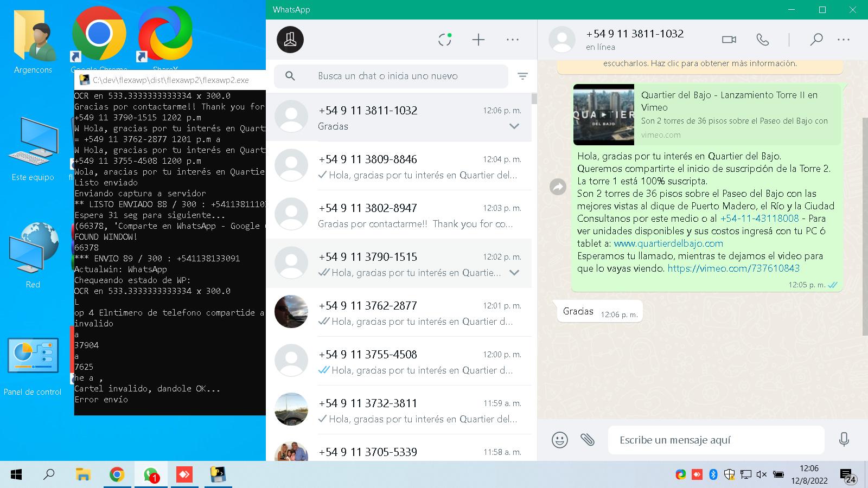This screenshot has width=868, height=488.
Task: Open the Windows Security shield tray icon
Action: (730, 475)
